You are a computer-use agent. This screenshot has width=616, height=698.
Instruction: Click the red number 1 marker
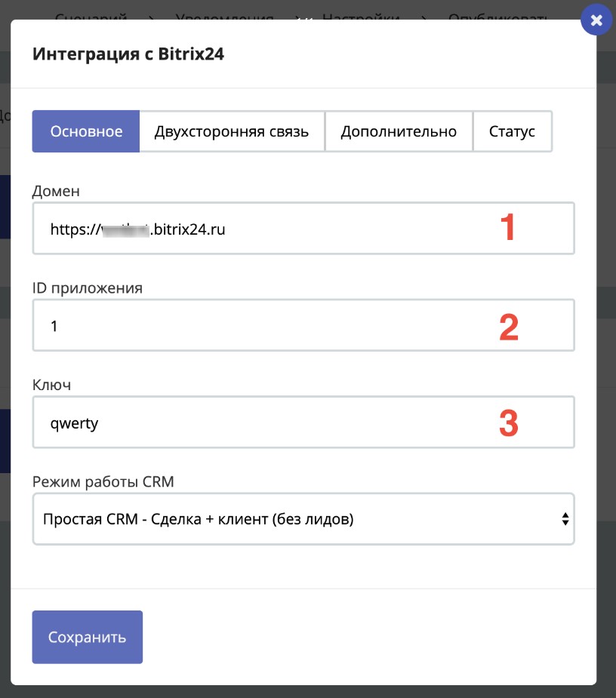[x=509, y=228]
